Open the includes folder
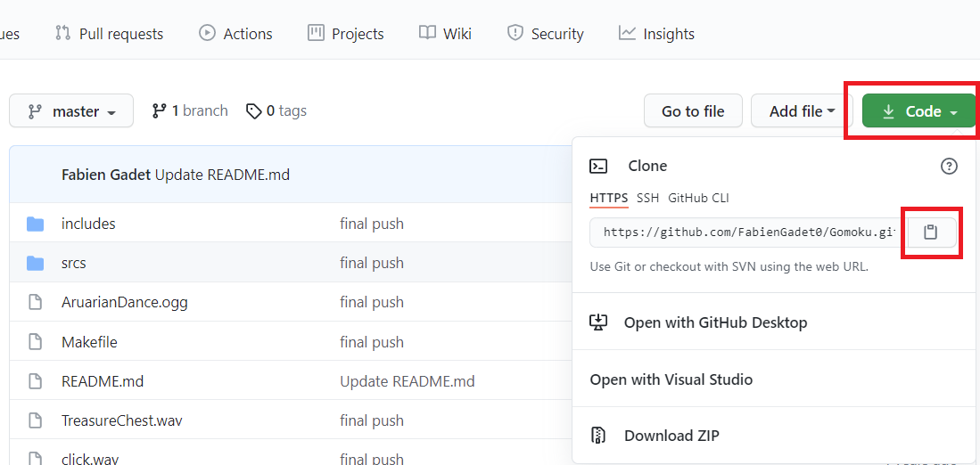Viewport: 980px width, 465px height. [x=88, y=224]
